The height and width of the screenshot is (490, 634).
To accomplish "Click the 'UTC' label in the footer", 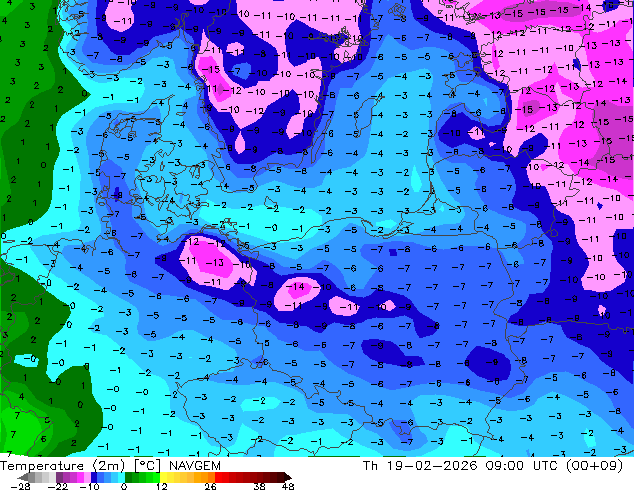I will pos(545,466).
